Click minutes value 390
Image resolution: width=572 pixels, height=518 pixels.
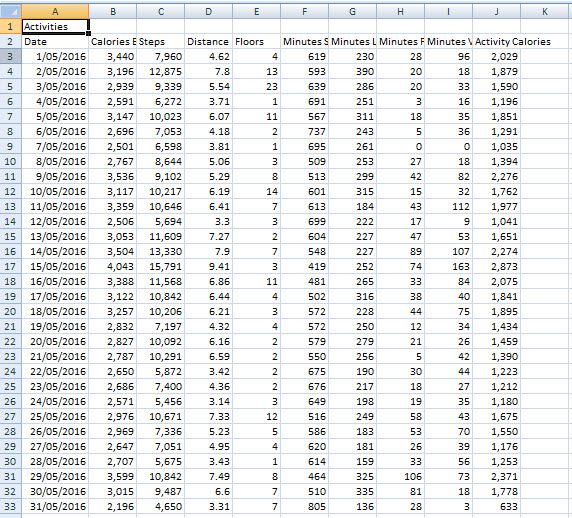click(352, 71)
